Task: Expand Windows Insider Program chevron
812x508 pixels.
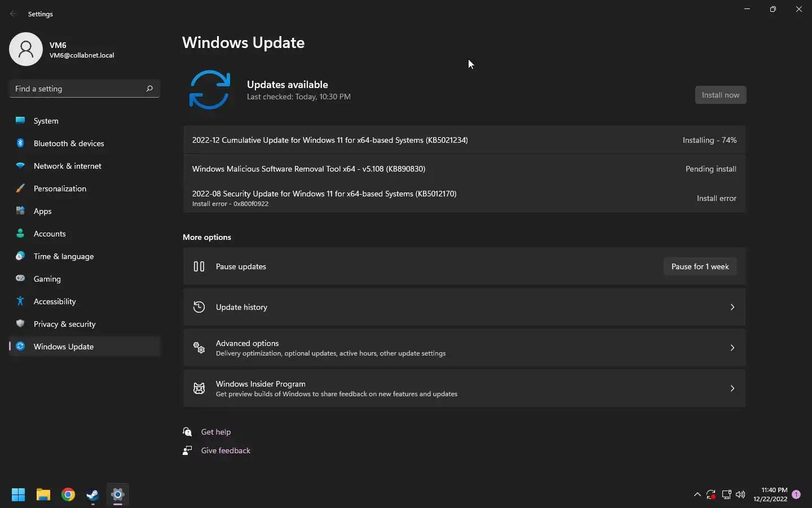Action: click(x=732, y=388)
